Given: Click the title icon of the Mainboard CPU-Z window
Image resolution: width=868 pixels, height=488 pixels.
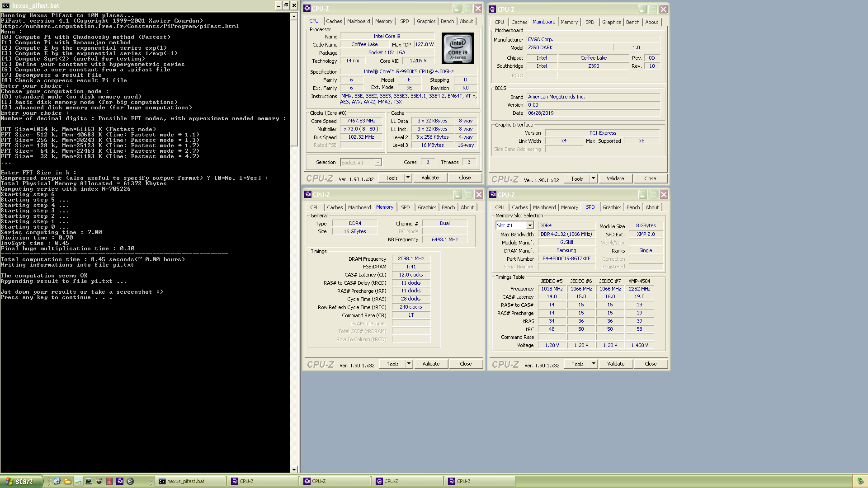Looking at the screenshot, I should coord(493,9).
